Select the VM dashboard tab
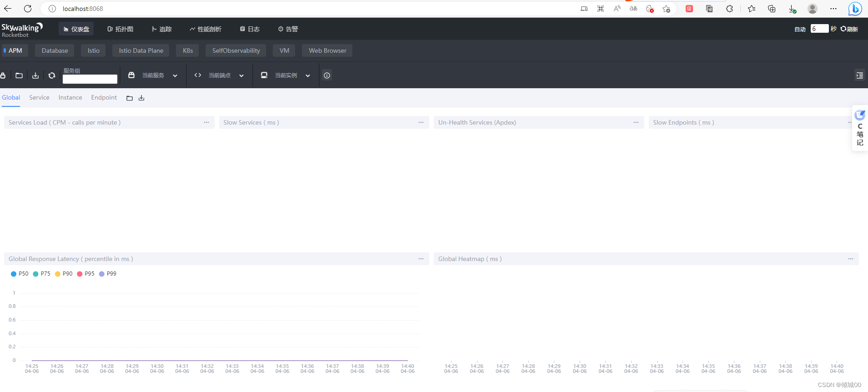868x392 pixels. click(x=284, y=50)
